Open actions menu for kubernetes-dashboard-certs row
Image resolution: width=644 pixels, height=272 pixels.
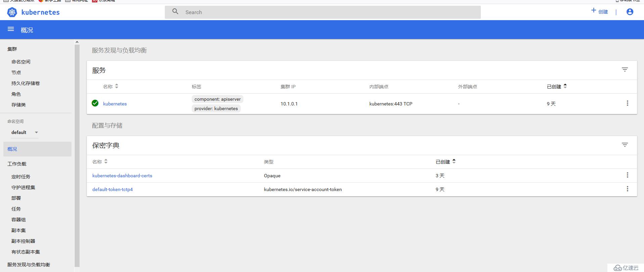(627, 175)
